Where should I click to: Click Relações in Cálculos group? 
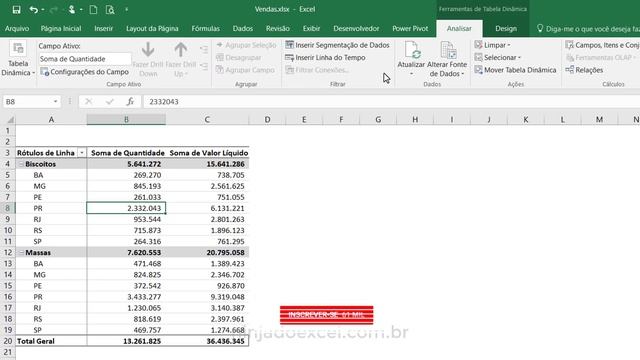tap(584, 70)
